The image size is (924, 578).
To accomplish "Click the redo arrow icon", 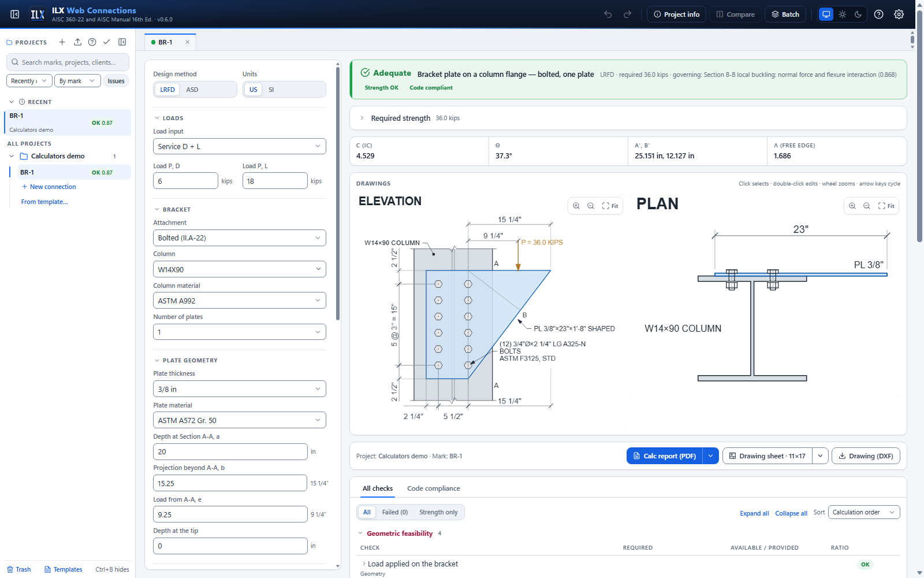I will (x=627, y=14).
